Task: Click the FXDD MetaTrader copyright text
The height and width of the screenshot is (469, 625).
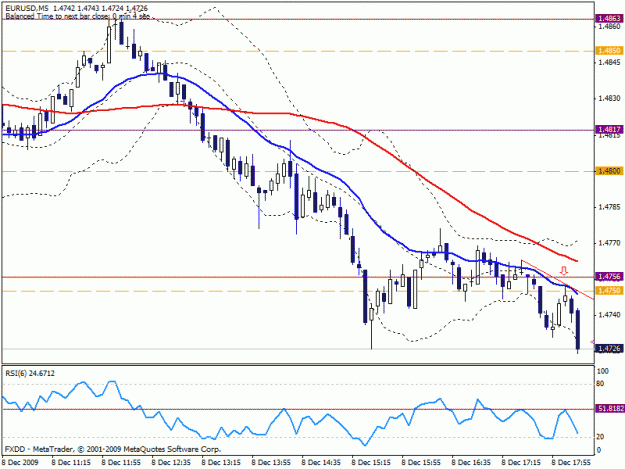Action: pos(113,449)
